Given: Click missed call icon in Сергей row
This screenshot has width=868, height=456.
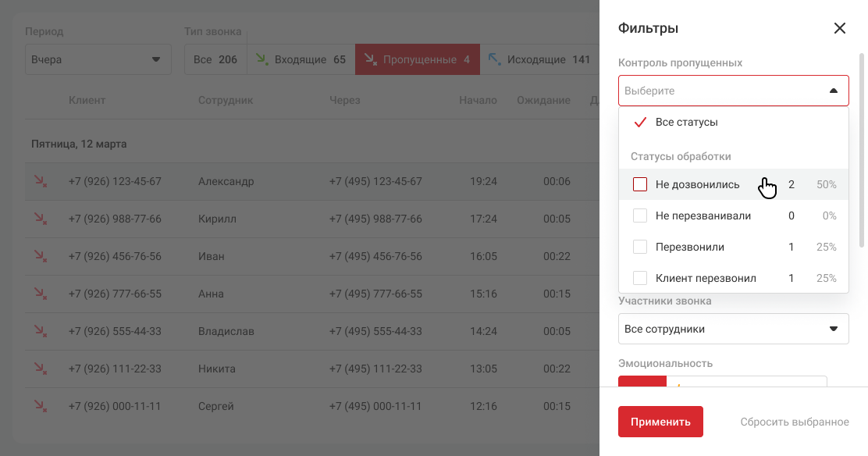Looking at the screenshot, I should point(40,406).
